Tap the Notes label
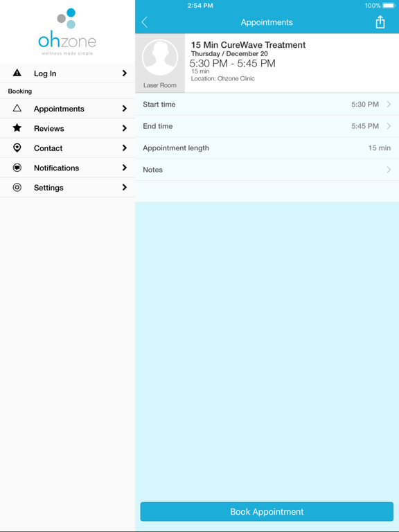 point(152,170)
